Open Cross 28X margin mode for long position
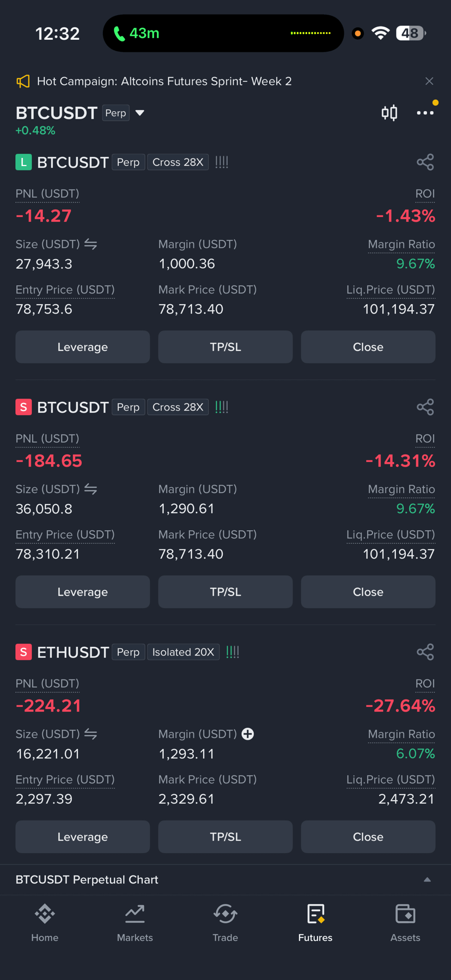This screenshot has width=451, height=980. click(x=178, y=162)
